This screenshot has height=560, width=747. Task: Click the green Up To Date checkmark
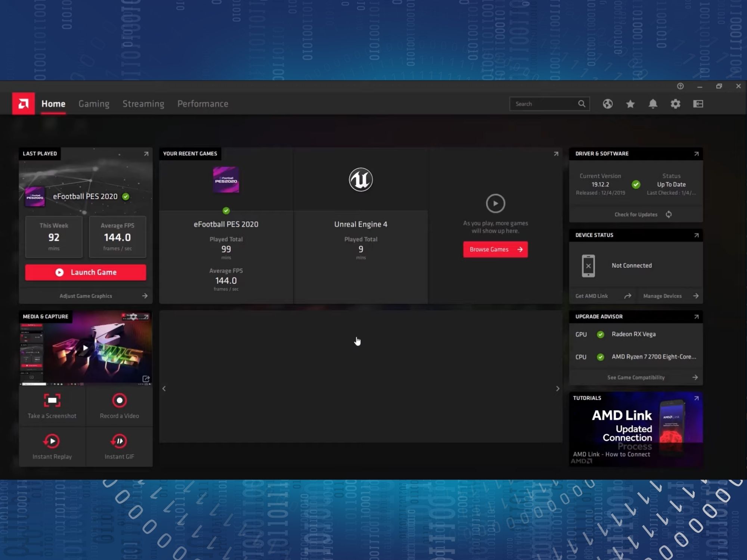(x=636, y=184)
